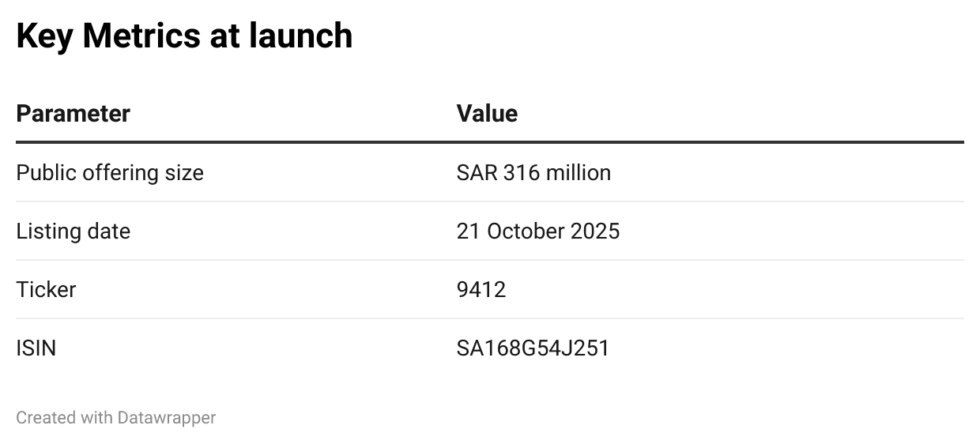Click the month "October" in the table
This screenshot has height=444, width=980.
pos(524,231)
